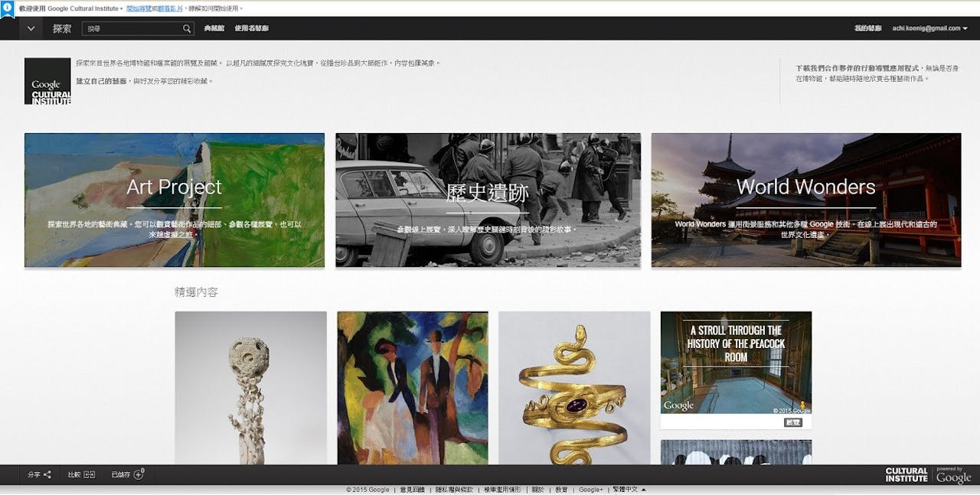The height and width of the screenshot is (495, 980).
Task: Click the 隱私權與條款 footer link
Action: click(x=454, y=490)
